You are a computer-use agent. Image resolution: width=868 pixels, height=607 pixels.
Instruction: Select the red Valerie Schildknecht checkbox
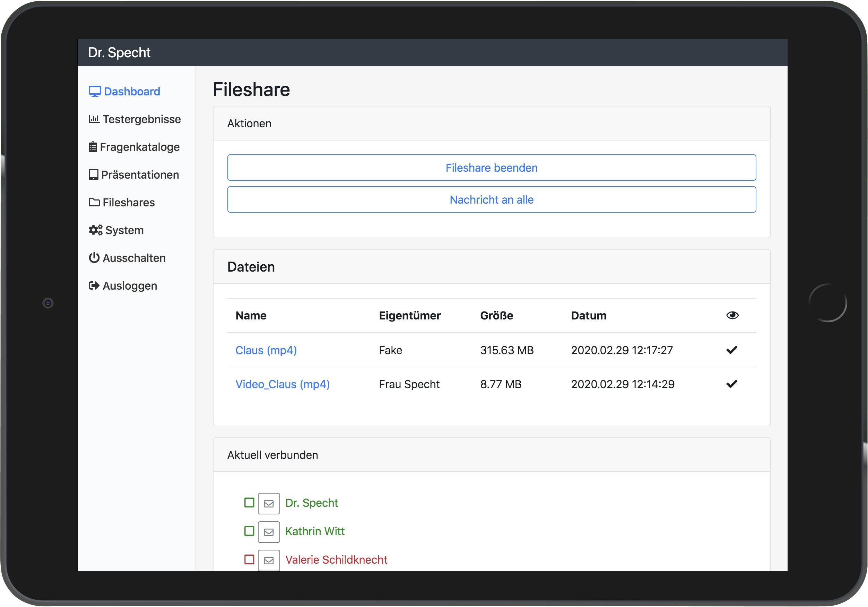pos(249,559)
